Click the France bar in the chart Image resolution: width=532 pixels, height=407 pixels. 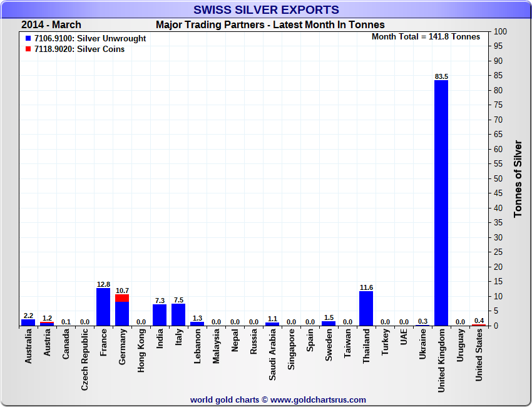(103, 307)
